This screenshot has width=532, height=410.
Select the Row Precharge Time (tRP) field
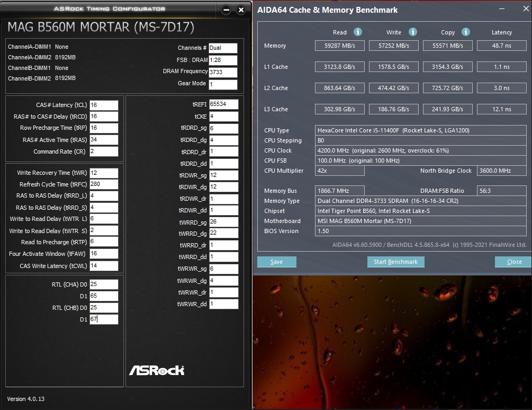[x=104, y=128]
